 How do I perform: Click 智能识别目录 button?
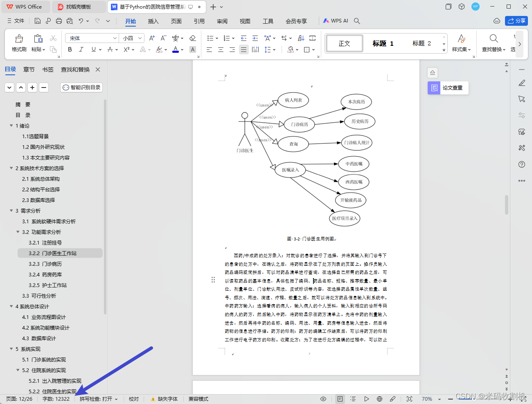click(81, 88)
